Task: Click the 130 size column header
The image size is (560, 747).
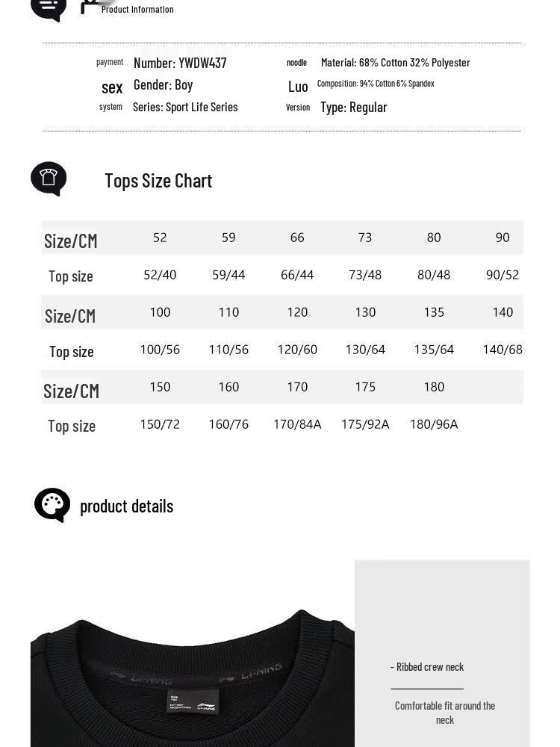Action: point(365,312)
